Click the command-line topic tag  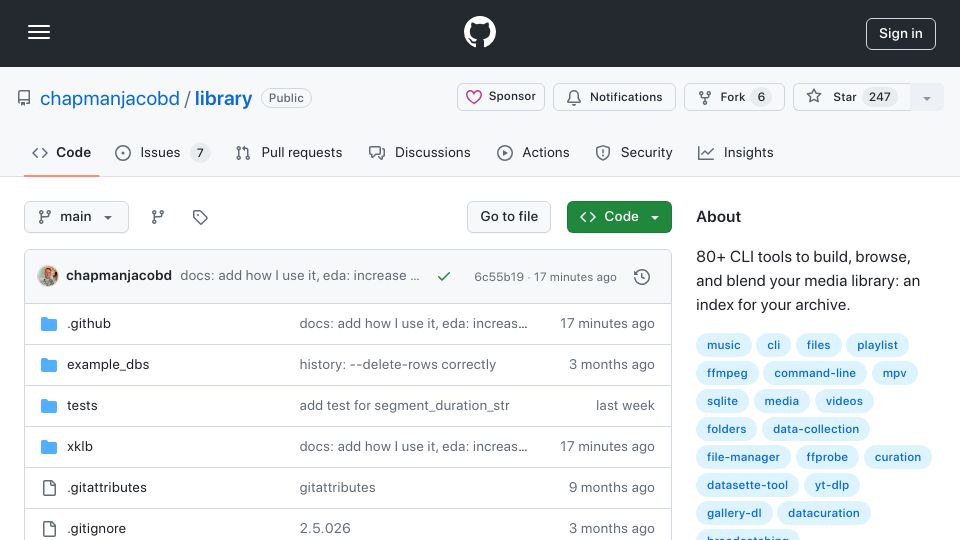point(815,373)
